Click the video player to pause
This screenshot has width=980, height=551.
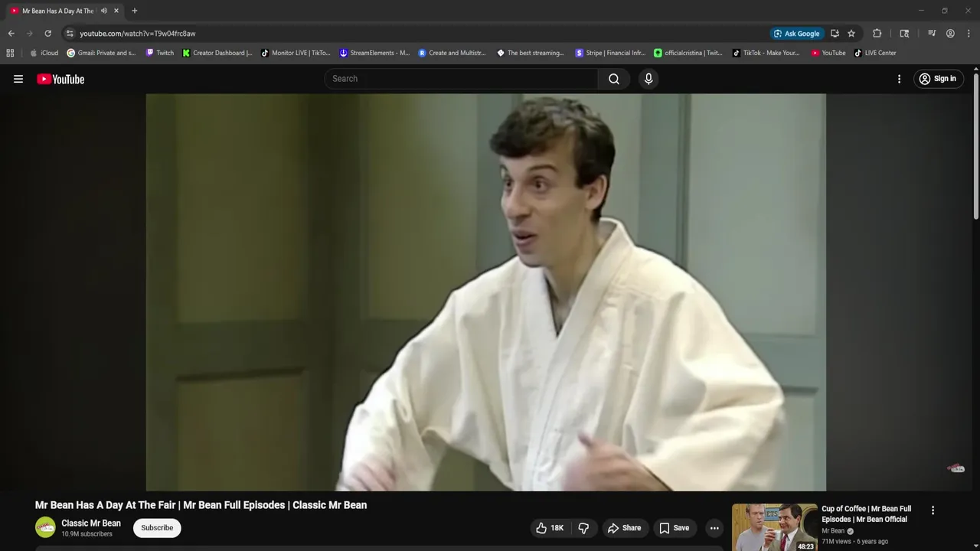point(485,292)
